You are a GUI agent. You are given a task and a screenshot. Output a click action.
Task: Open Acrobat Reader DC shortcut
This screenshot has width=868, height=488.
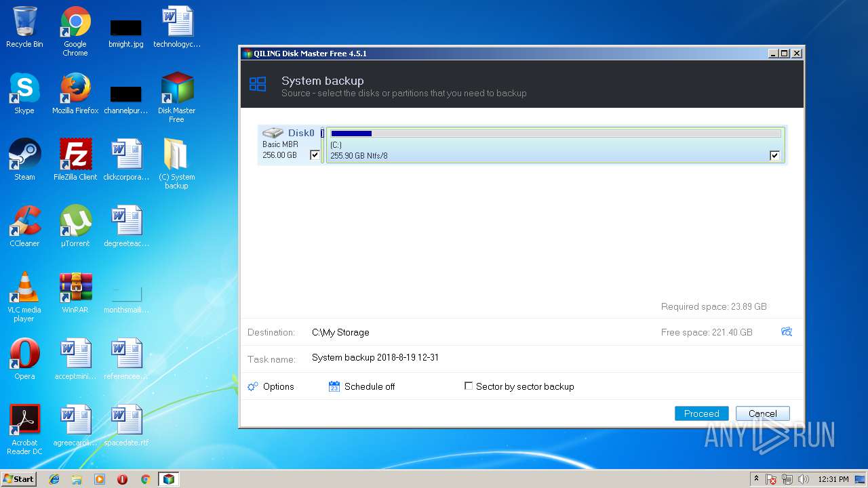pyautogui.click(x=24, y=430)
